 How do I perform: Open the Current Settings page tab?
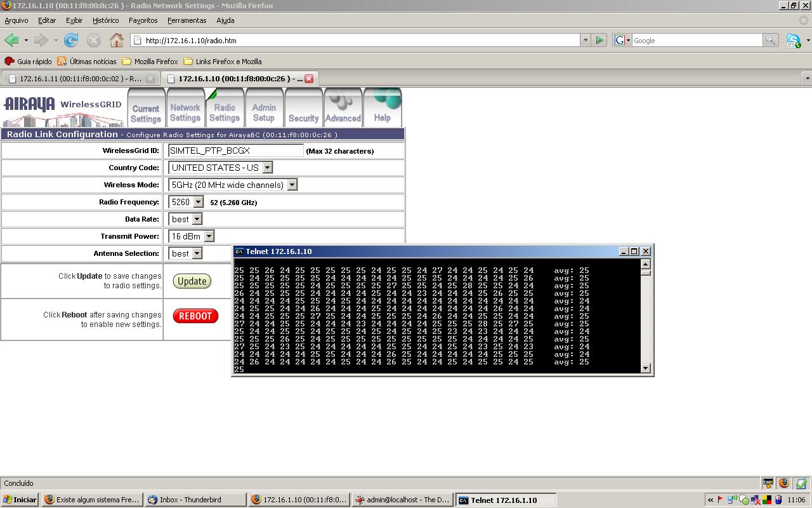146,109
